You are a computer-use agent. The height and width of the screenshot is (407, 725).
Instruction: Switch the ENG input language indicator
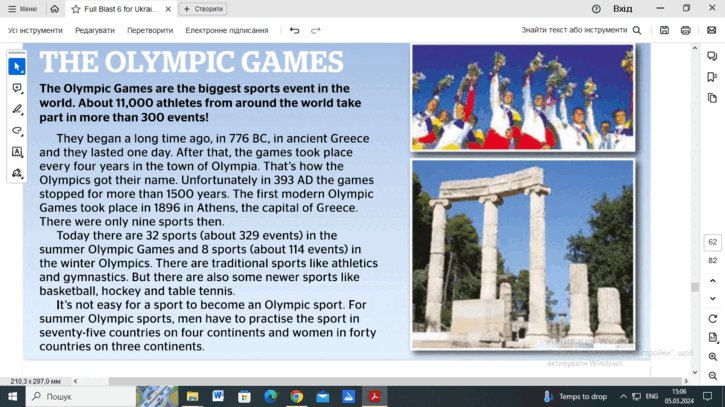click(651, 396)
